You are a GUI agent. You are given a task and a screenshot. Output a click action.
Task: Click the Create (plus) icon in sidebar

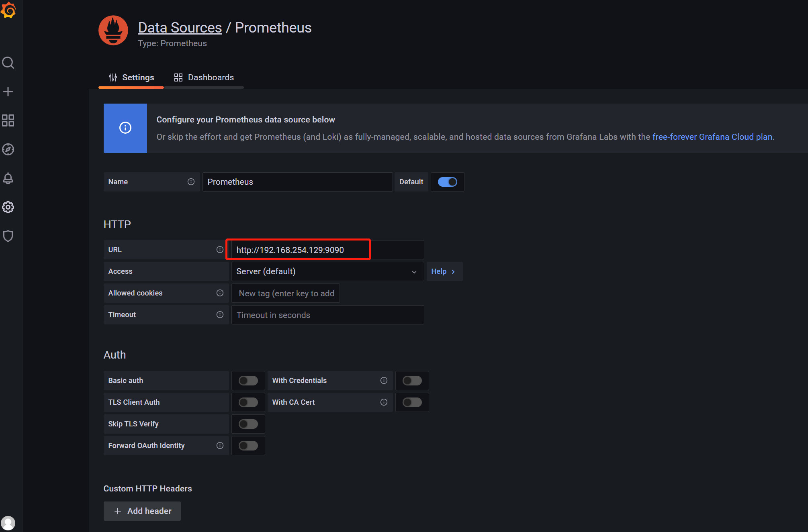[x=8, y=92]
